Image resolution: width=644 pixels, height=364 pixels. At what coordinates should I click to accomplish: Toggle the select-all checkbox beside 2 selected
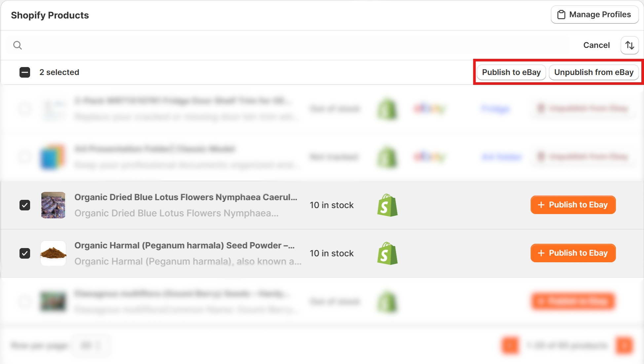click(25, 72)
